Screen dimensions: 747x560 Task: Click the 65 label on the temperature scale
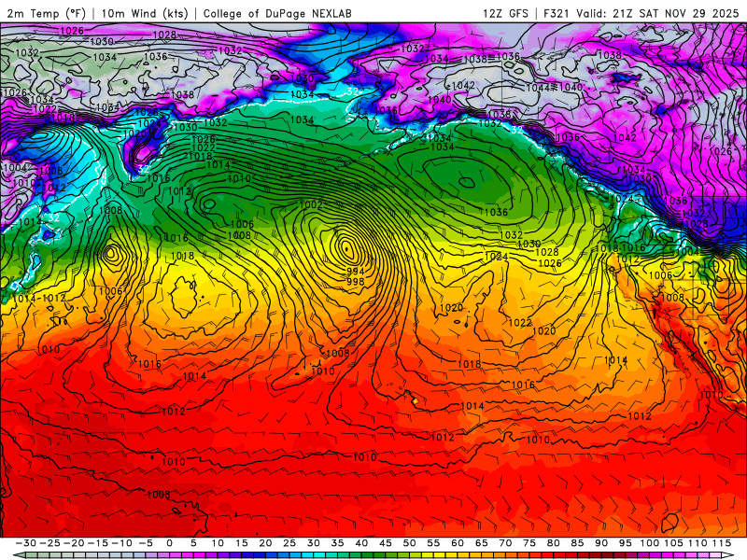tap(481, 543)
